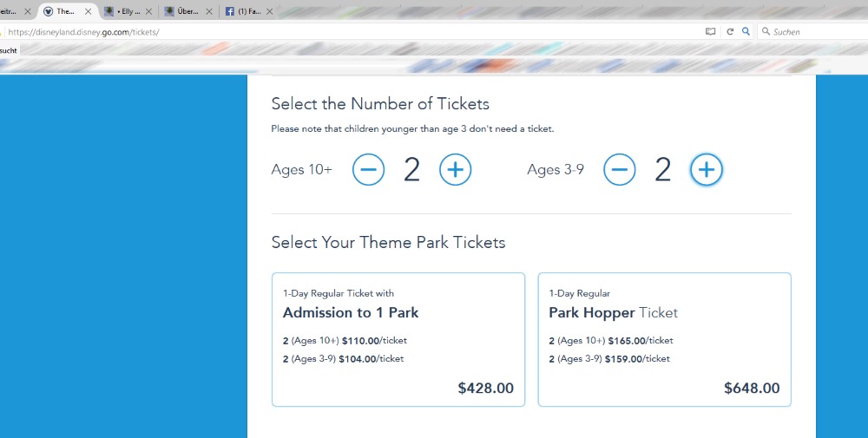
Task: Increase the Ages 10+ ticket count
Action: pyautogui.click(x=455, y=170)
